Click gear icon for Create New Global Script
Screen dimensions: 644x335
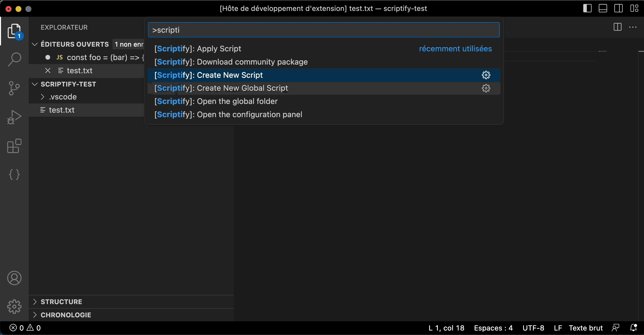point(486,88)
